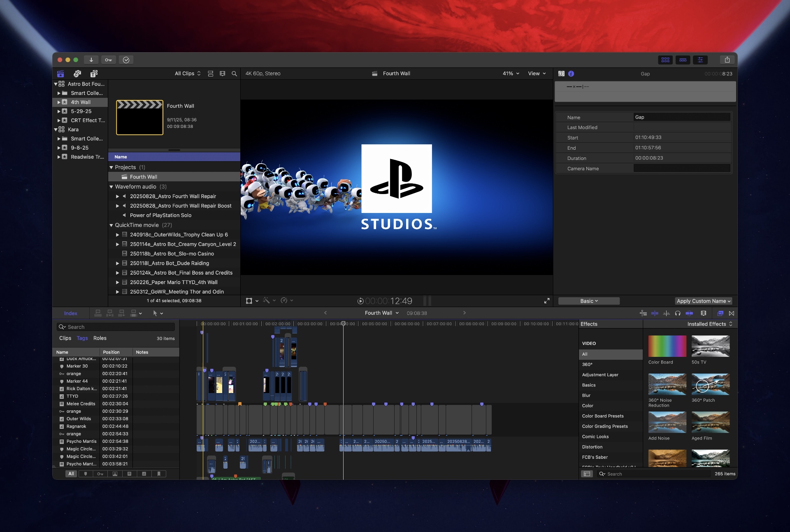790x532 pixels.
Task: Click the crop icon below the viewer
Action: [249, 301]
